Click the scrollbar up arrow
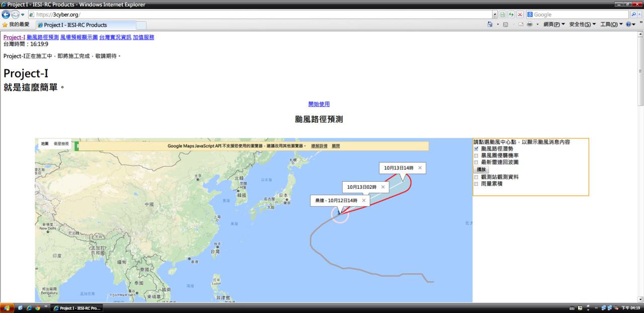 (x=640, y=34)
